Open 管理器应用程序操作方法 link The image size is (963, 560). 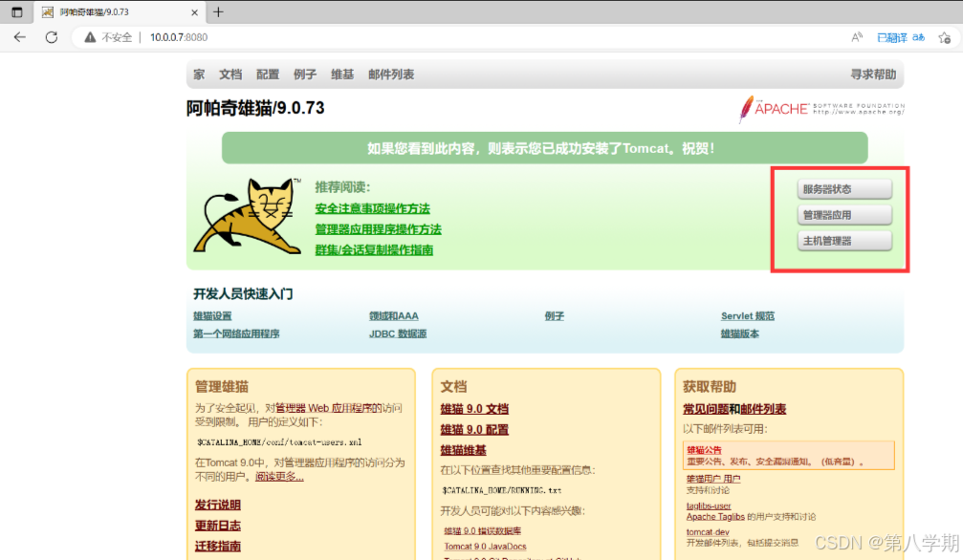(x=378, y=229)
